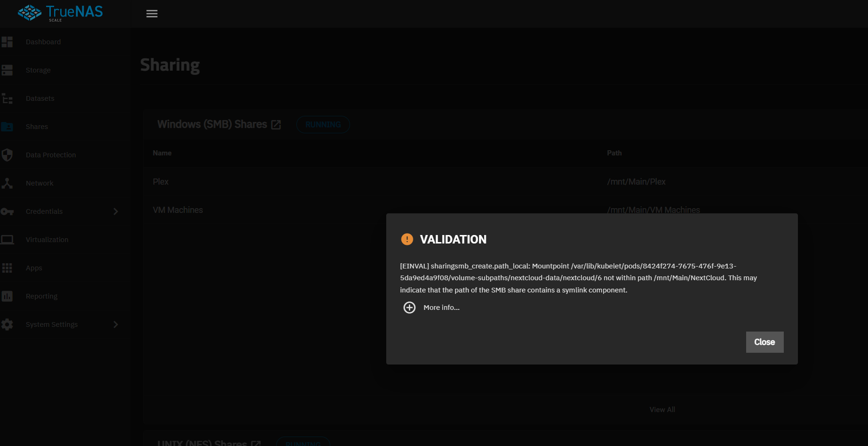The height and width of the screenshot is (446, 868).
Task: Open Apps menu item
Action: pyautogui.click(x=34, y=268)
